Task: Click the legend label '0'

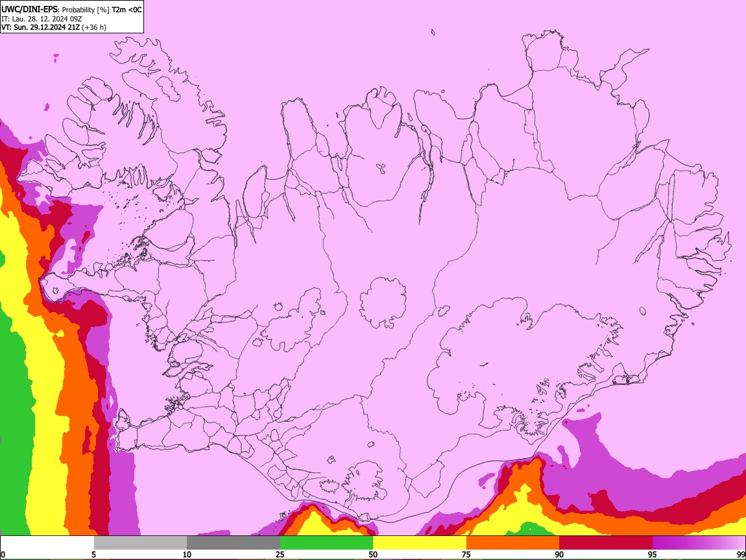Action: pos(3,555)
